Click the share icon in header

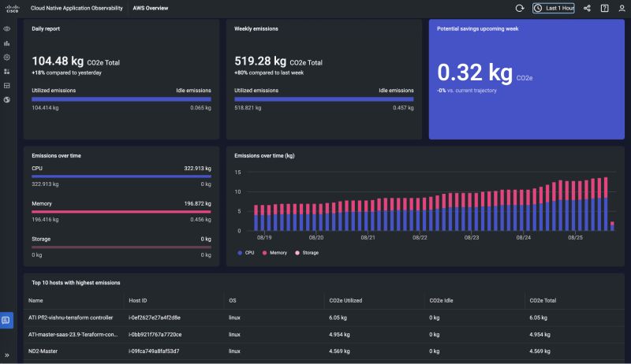[587, 8]
